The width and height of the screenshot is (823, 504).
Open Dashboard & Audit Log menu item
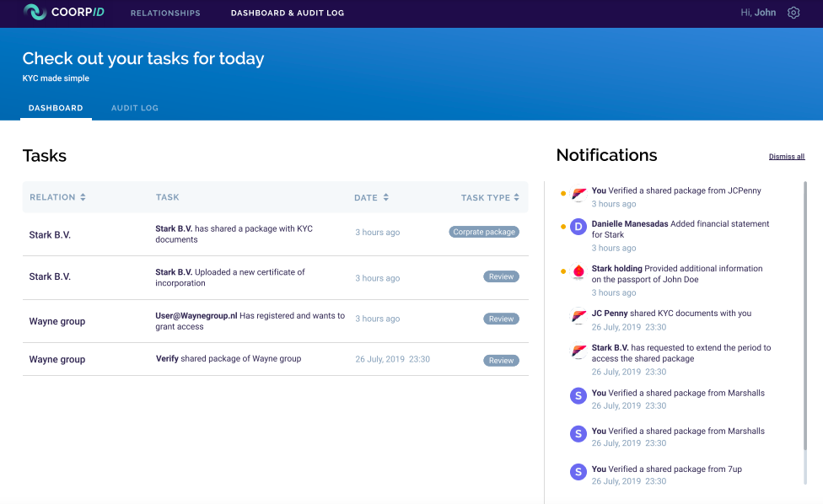point(288,13)
